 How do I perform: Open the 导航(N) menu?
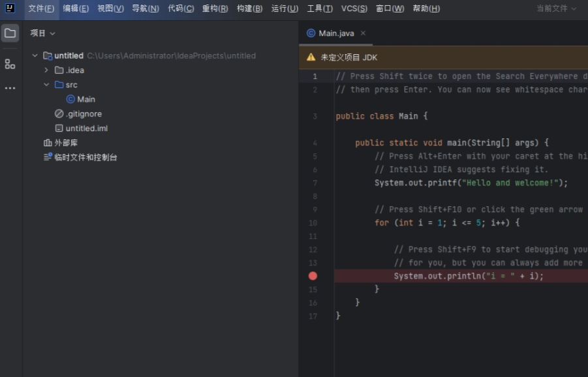click(146, 8)
